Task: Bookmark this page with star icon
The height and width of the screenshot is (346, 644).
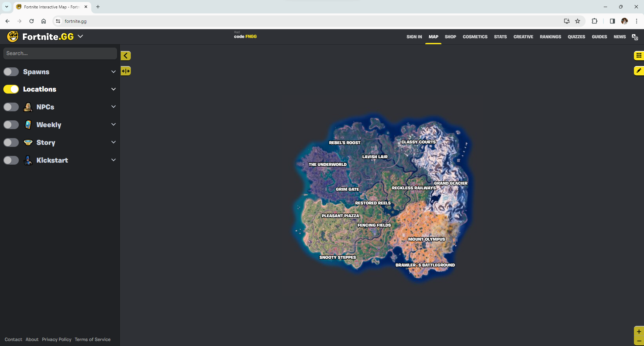Action: tap(578, 21)
